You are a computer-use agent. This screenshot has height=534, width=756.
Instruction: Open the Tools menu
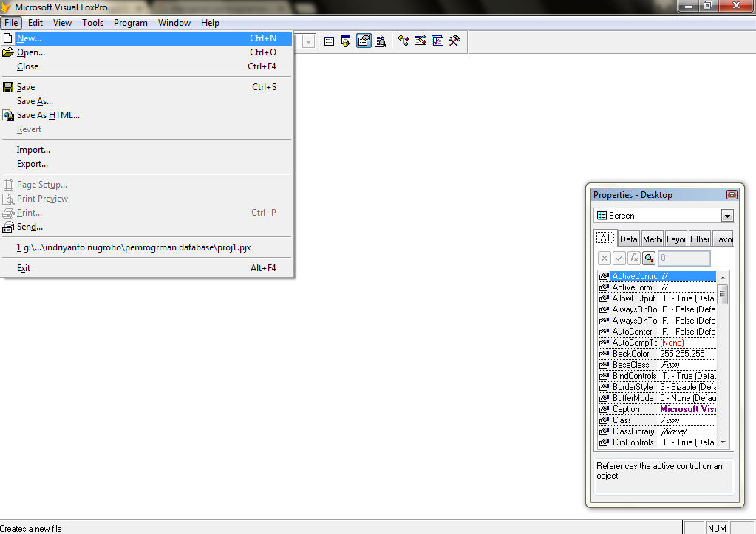(x=92, y=23)
